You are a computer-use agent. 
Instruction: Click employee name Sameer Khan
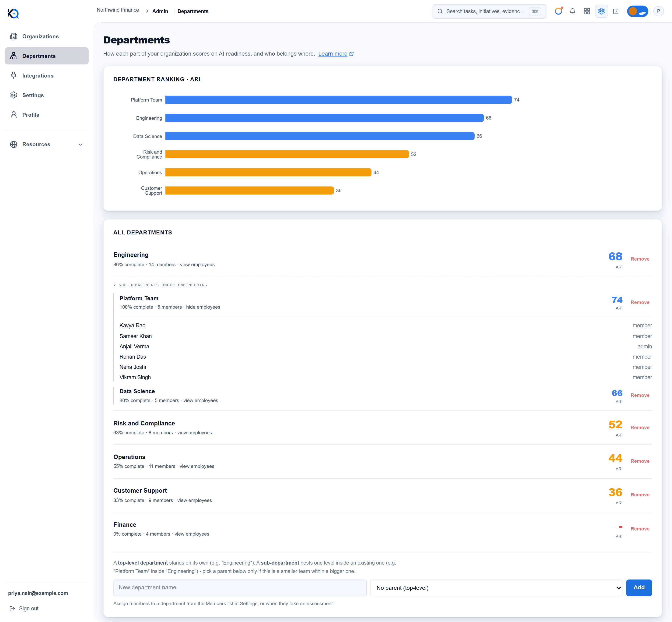[x=136, y=336]
